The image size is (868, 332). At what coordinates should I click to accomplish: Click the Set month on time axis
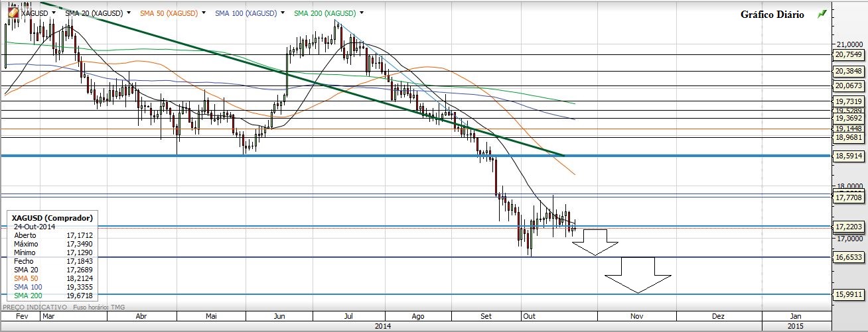(486, 317)
